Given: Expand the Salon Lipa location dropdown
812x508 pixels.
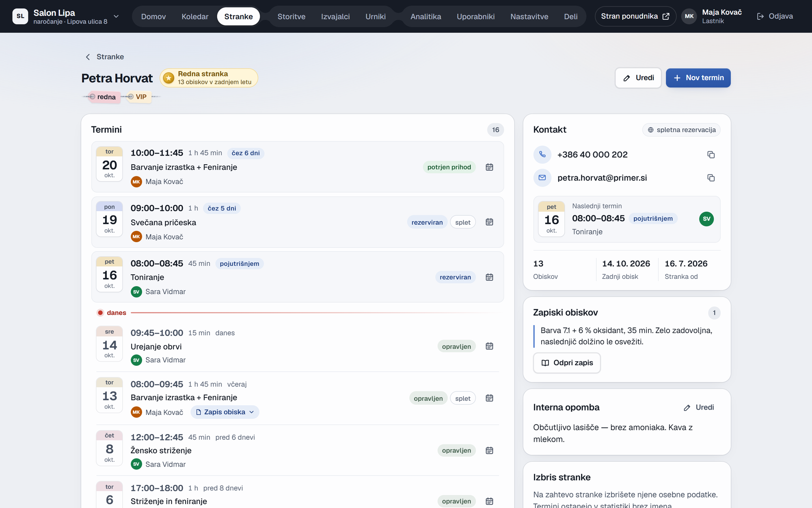Looking at the screenshot, I should coord(116,16).
